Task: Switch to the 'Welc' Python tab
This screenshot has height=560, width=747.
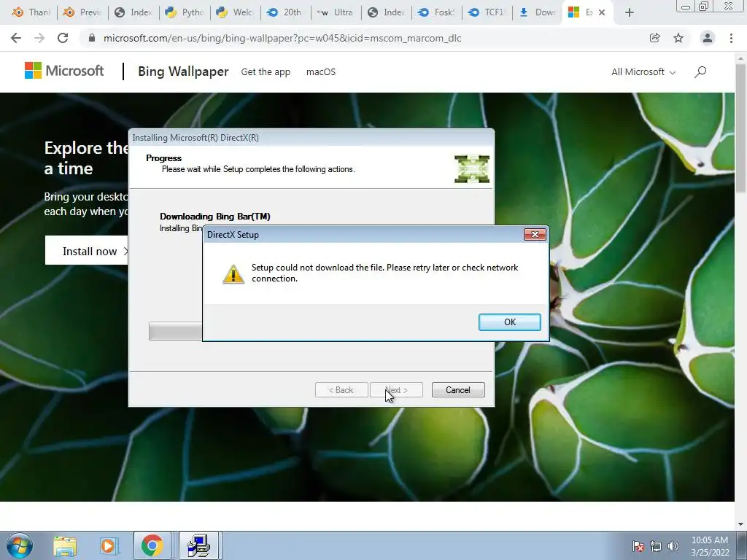Action: pos(235,12)
